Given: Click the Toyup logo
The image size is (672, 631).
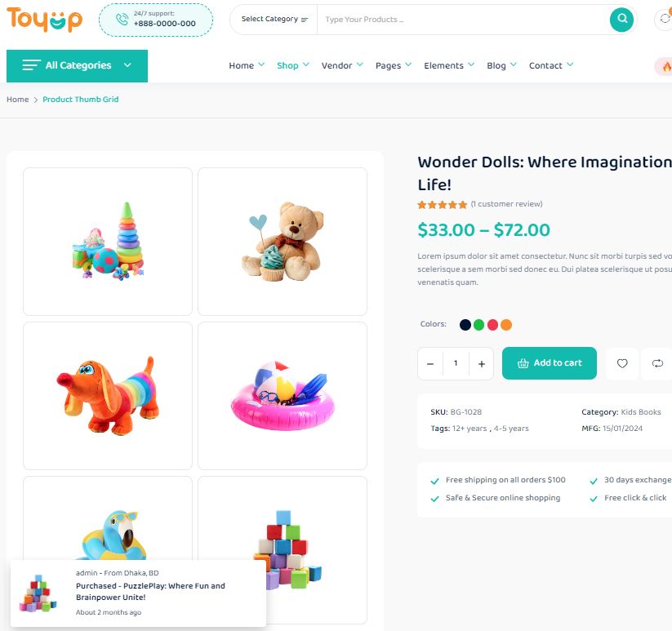Looking at the screenshot, I should 44,20.
